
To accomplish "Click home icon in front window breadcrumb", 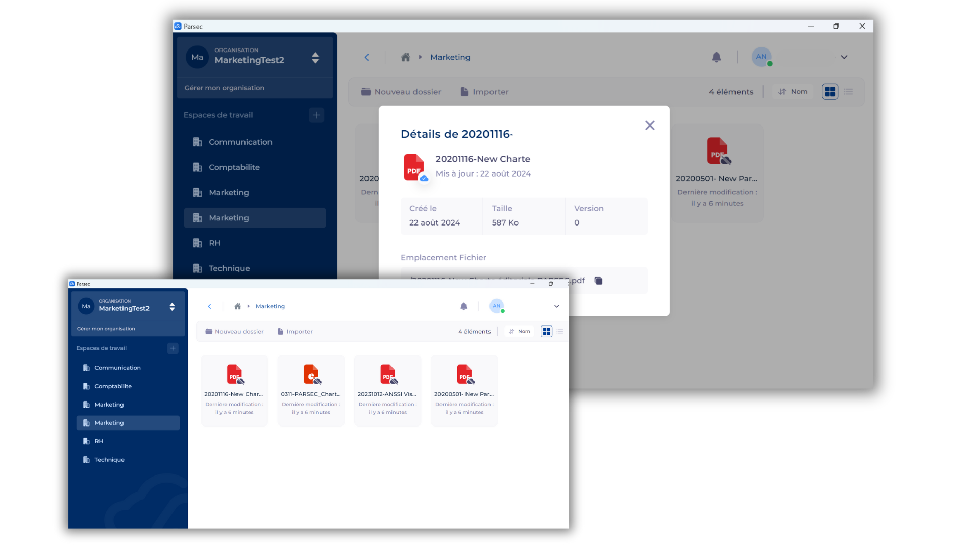I will (237, 306).
